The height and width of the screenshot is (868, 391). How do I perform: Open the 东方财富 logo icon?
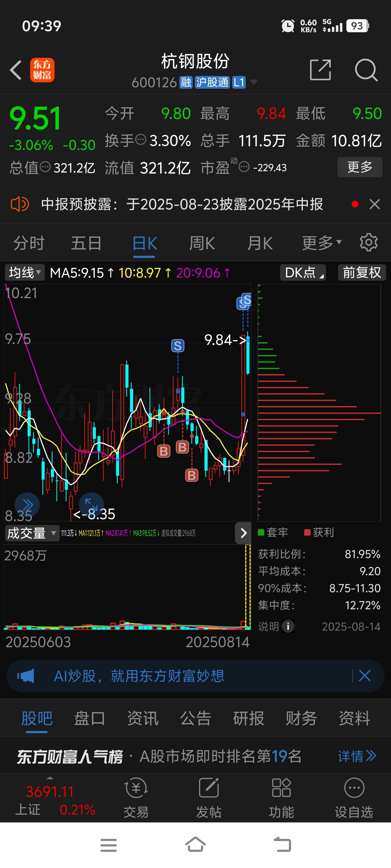[x=42, y=70]
